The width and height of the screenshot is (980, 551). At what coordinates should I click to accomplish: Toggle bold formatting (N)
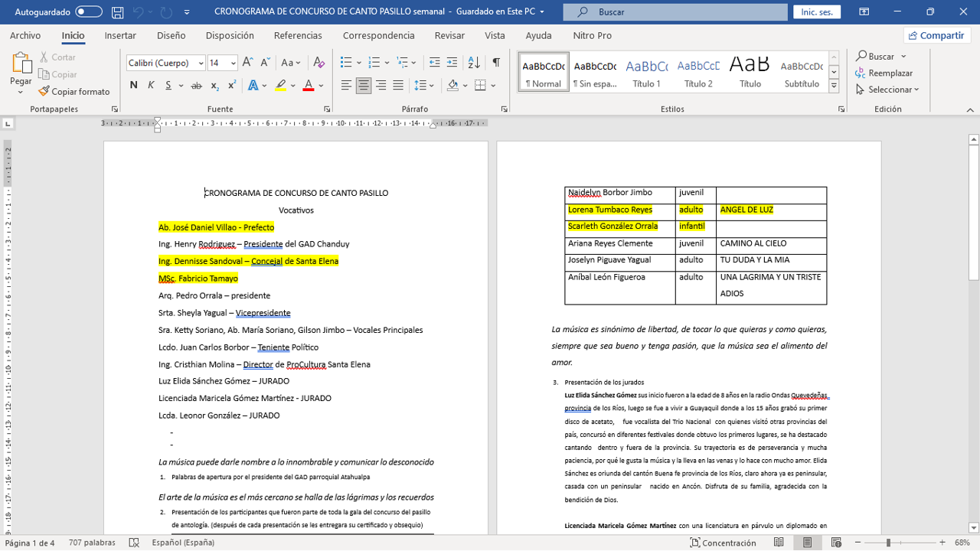[134, 85]
